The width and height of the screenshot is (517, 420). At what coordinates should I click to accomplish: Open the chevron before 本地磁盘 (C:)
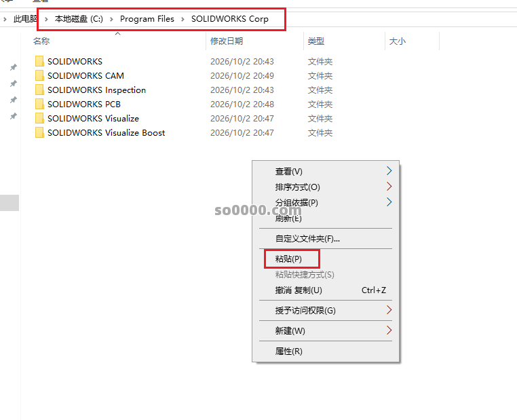pos(47,19)
